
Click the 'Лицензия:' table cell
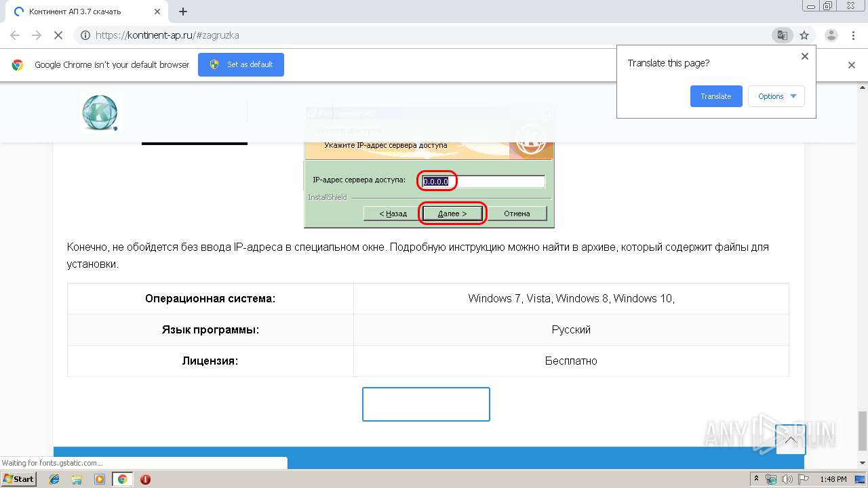pyautogui.click(x=210, y=361)
